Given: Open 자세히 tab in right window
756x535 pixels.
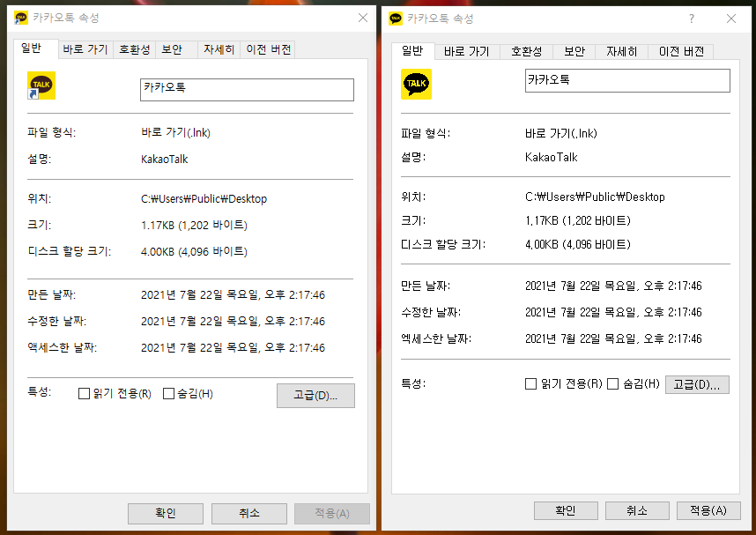Looking at the screenshot, I should click(621, 52).
